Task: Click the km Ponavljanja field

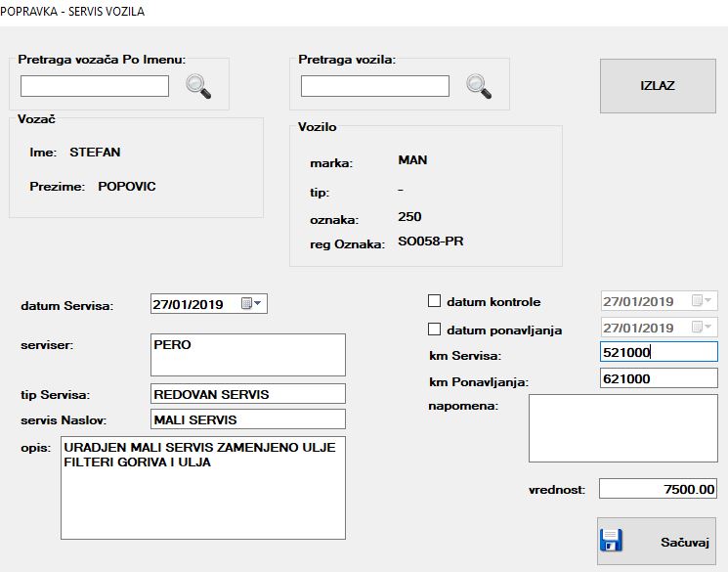Action: (x=658, y=378)
